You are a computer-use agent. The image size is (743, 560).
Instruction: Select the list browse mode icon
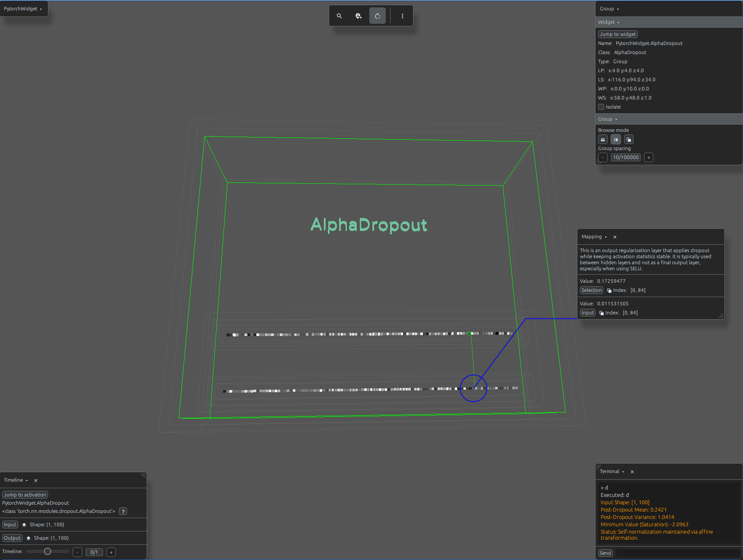coord(603,140)
